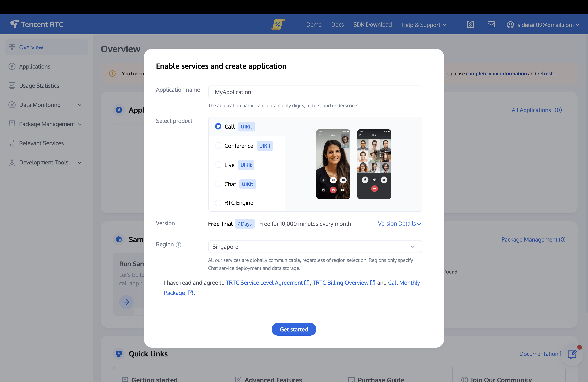The width and height of the screenshot is (588, 382).
Task: Select the Conference product radio button
Action: tap(218, 146)
